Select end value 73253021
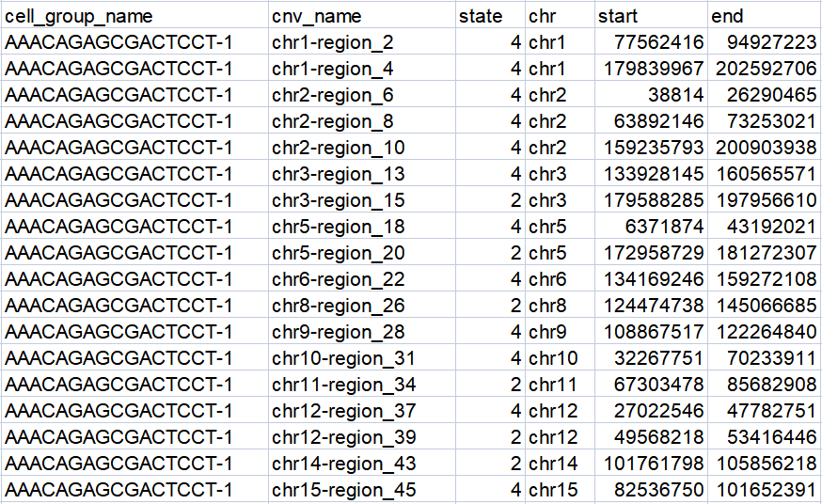This screenshot has width=822, height=504. pos(765,120)
